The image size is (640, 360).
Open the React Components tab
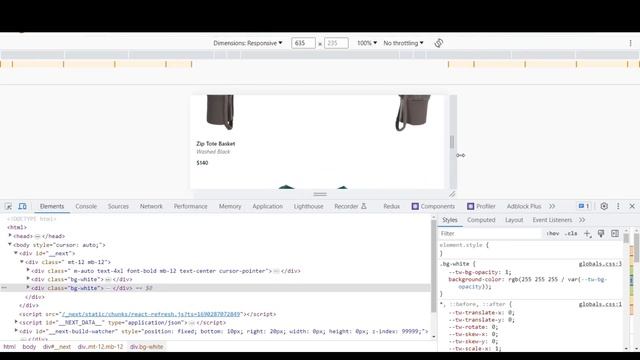433,207
